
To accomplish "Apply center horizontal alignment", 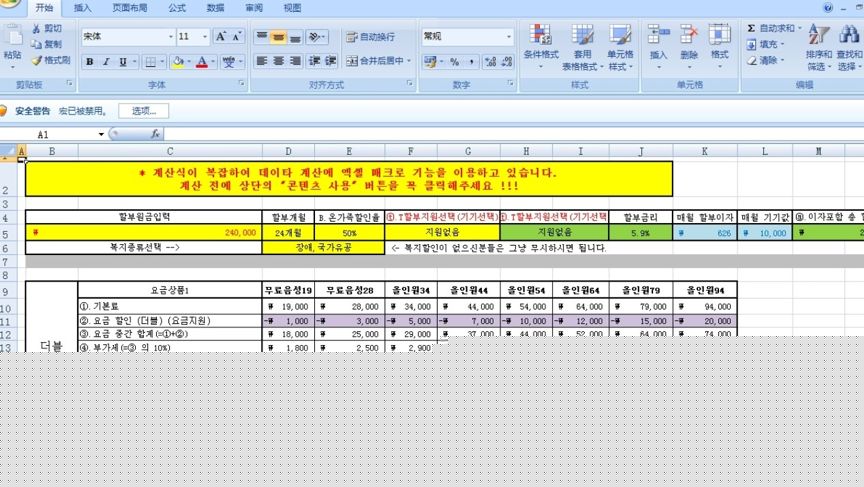I will (281, 61).
